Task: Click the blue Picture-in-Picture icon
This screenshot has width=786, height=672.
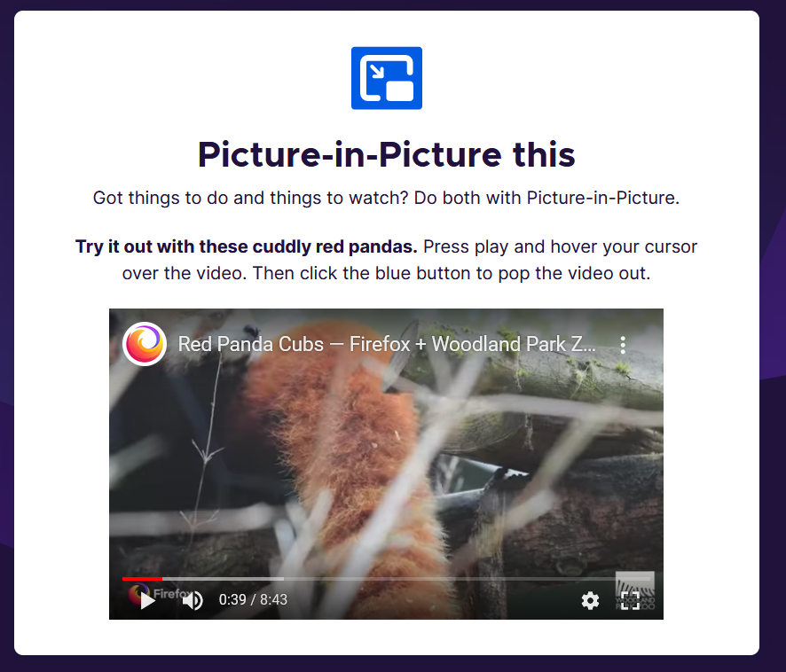Action: (387, 78)
